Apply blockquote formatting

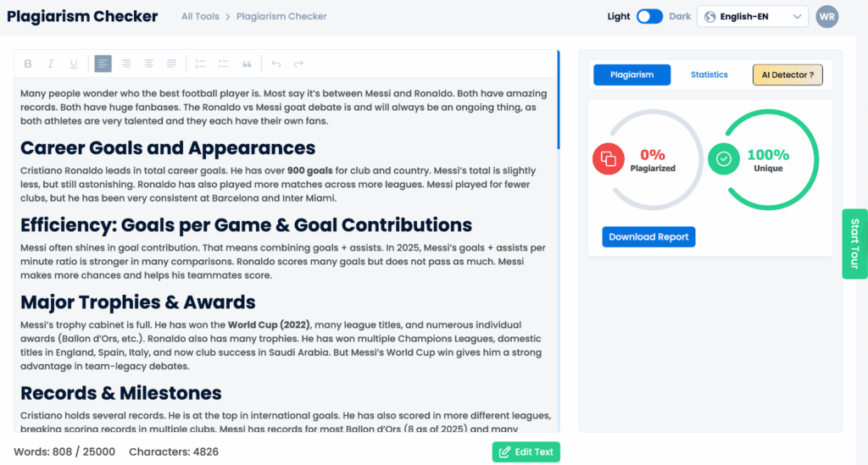tap(248, 64)
